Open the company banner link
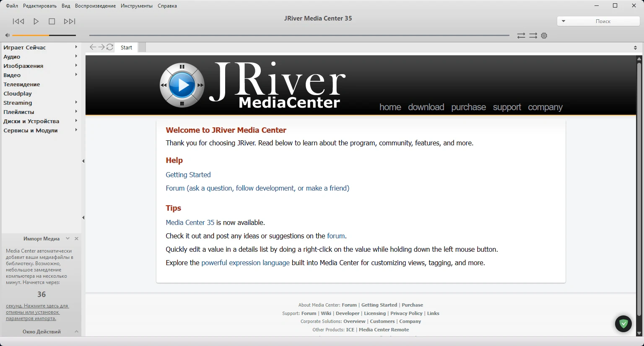644x346 pixels. tap(545, 107)
